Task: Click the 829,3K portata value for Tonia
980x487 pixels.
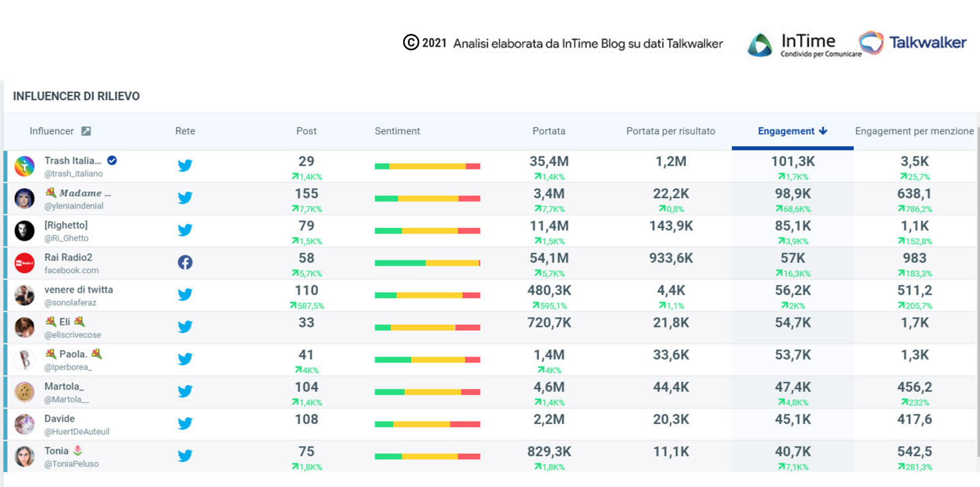Action: (x=549, y=451)
